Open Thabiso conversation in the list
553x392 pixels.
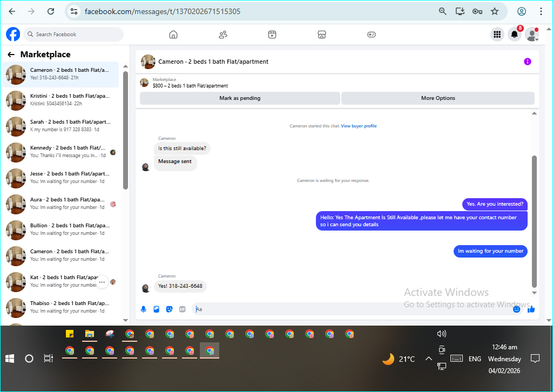point(60,308)
